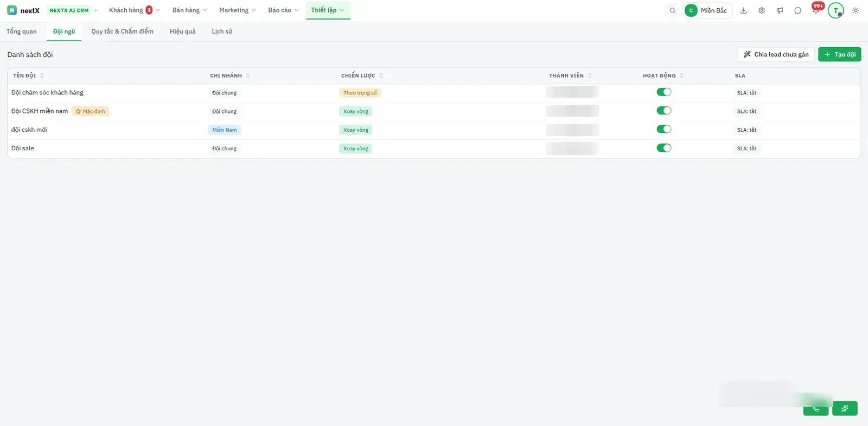Select the Đội ngũ tab

click(x=64, y=31)
